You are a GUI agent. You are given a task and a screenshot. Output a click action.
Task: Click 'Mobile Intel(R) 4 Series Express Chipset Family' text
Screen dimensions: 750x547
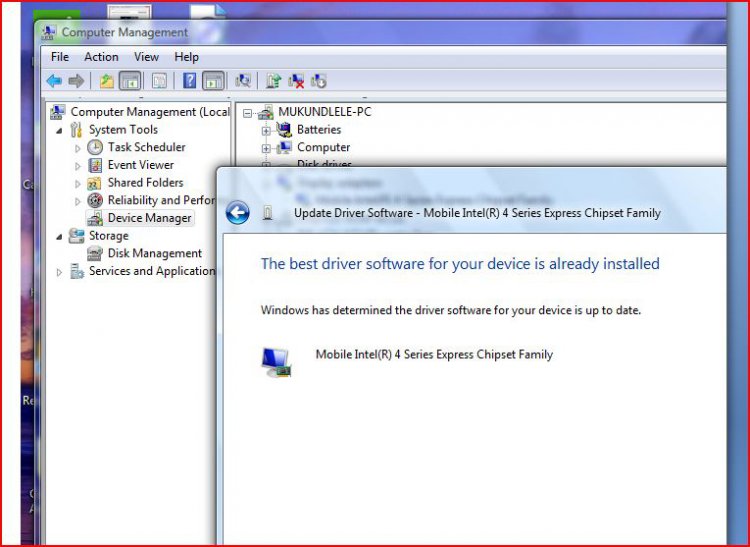coord(434,355)
